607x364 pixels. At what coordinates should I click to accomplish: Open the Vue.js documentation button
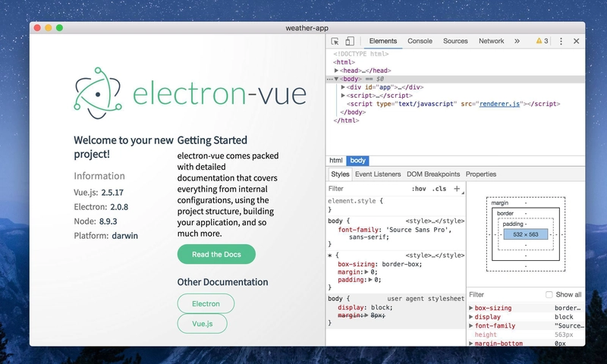203,323
